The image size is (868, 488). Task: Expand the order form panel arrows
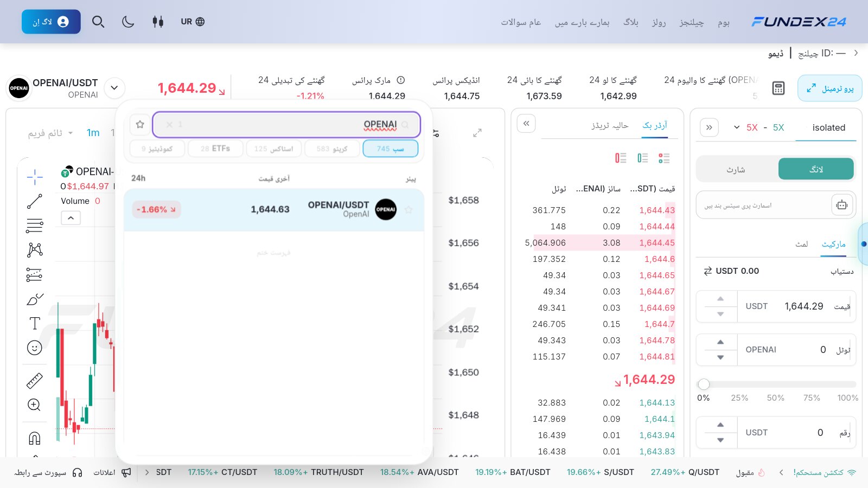click(x=709, y=127)
